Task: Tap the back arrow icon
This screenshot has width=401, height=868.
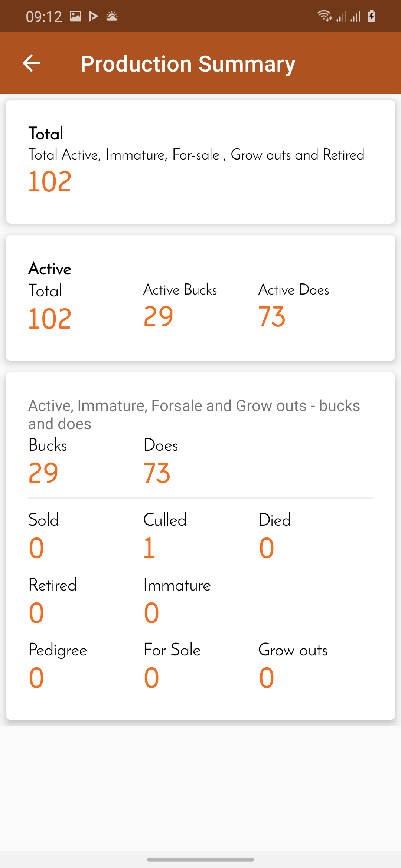Action: tap(31, 63)
